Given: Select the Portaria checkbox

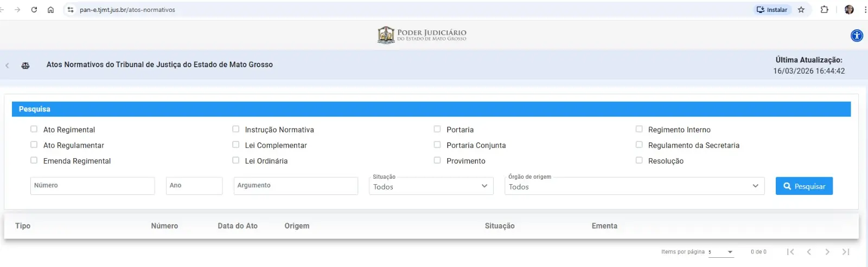Looking at the screenshot, I should (437, 129).
